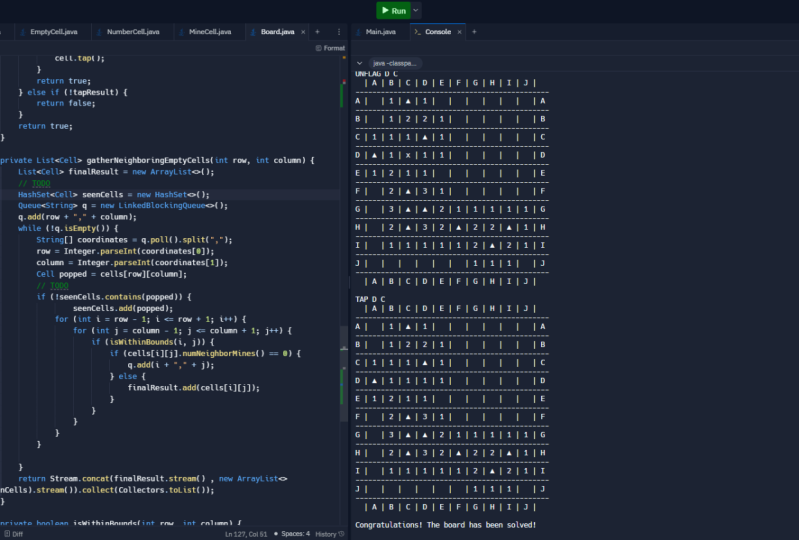Click the Java file icon on EmptyCell.java tab
This screenshot has width=799, height=540.
point(23,32)
